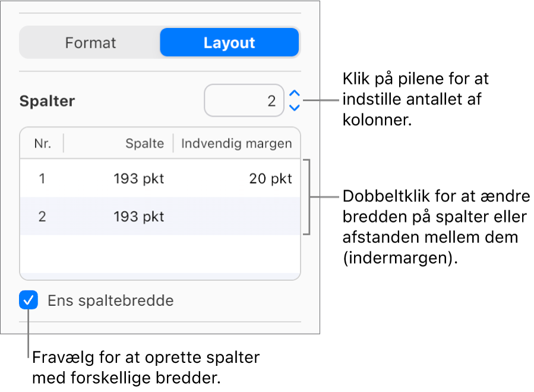Change the 20 pkt Indvendig margen value
The image size is (534, 392).
click(x=270, y=178)
